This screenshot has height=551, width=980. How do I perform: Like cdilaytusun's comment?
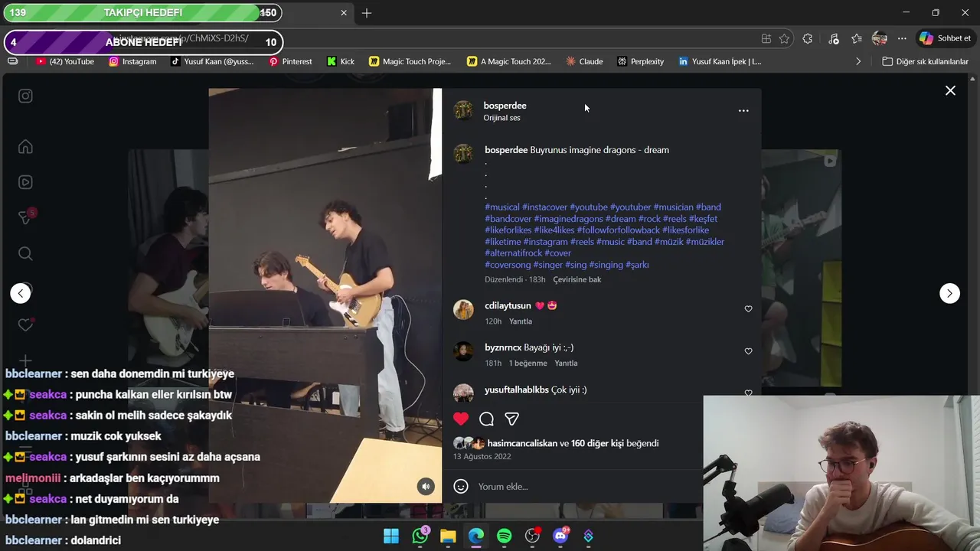pos(748,309)
